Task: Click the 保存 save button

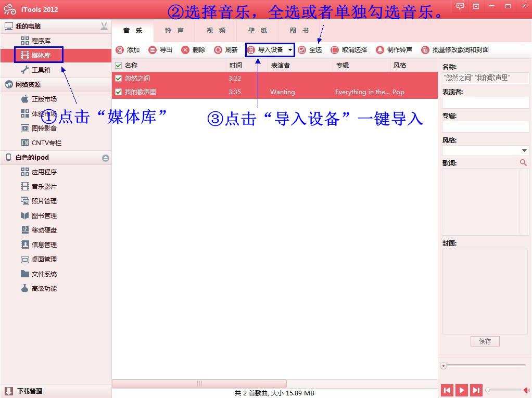Action: tap(485, 341)
